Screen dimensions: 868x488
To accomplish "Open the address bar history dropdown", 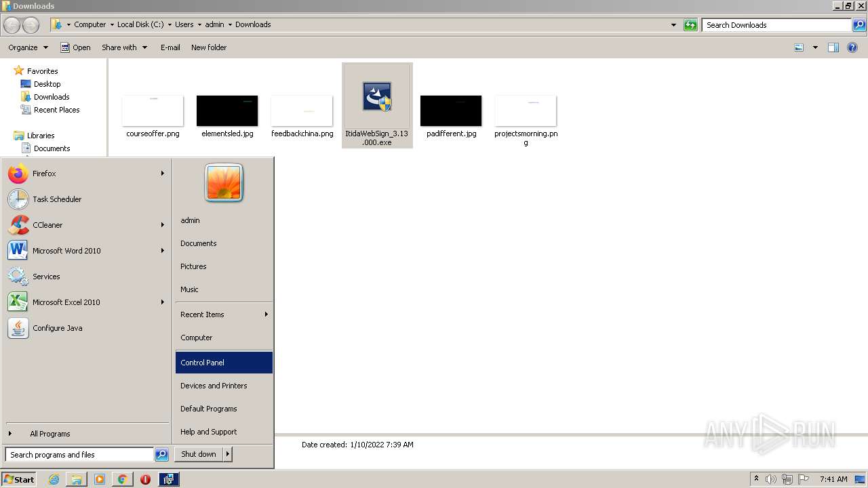I will pyautogui.click(x=673, y=25).
